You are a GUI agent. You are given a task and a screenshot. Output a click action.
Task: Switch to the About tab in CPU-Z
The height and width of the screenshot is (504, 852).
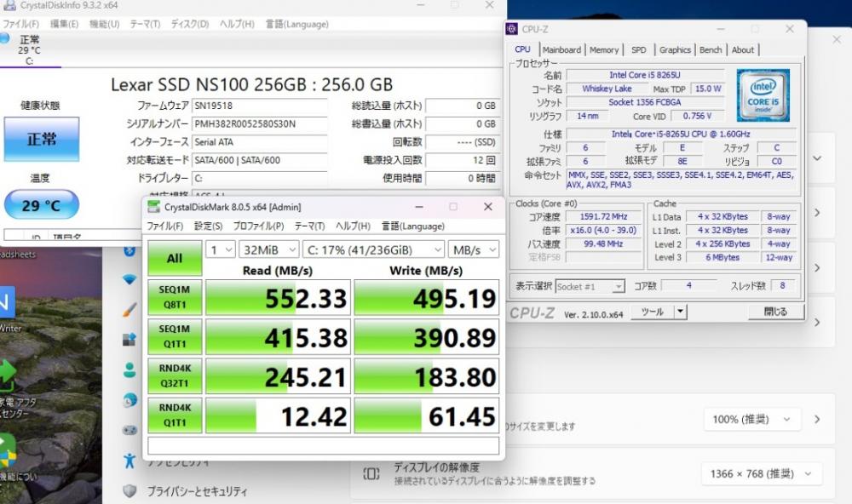(x=743, y=49)
